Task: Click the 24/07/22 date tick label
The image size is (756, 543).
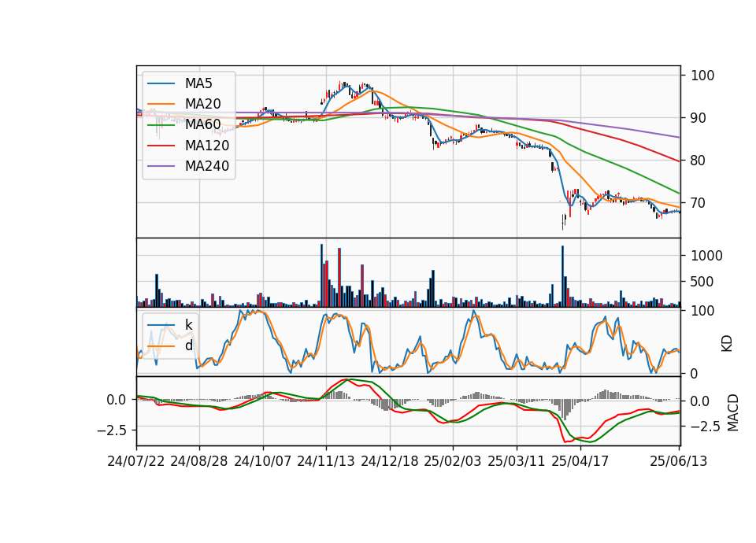Action: [136, 461]
